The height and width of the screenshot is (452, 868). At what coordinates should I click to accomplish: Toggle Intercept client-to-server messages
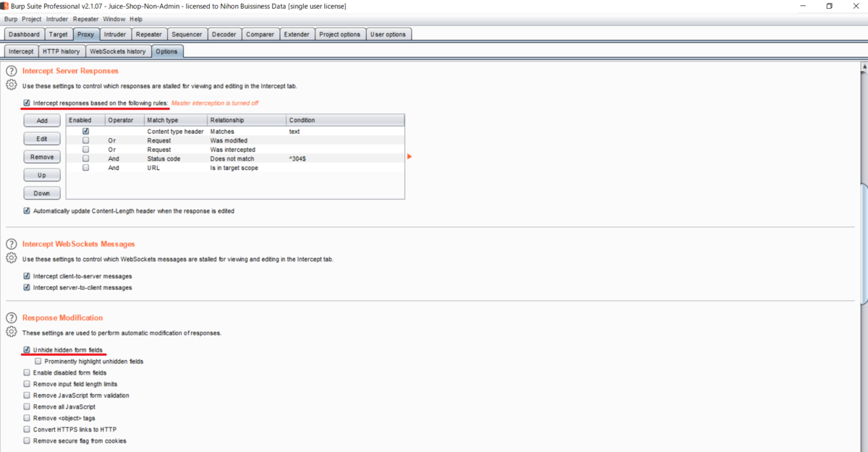point(27,276)
